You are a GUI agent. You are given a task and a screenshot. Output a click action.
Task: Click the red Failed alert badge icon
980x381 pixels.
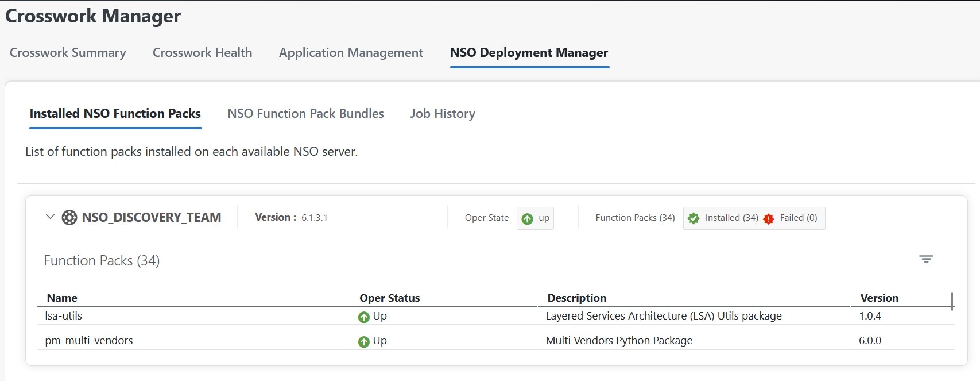point(769,218)
